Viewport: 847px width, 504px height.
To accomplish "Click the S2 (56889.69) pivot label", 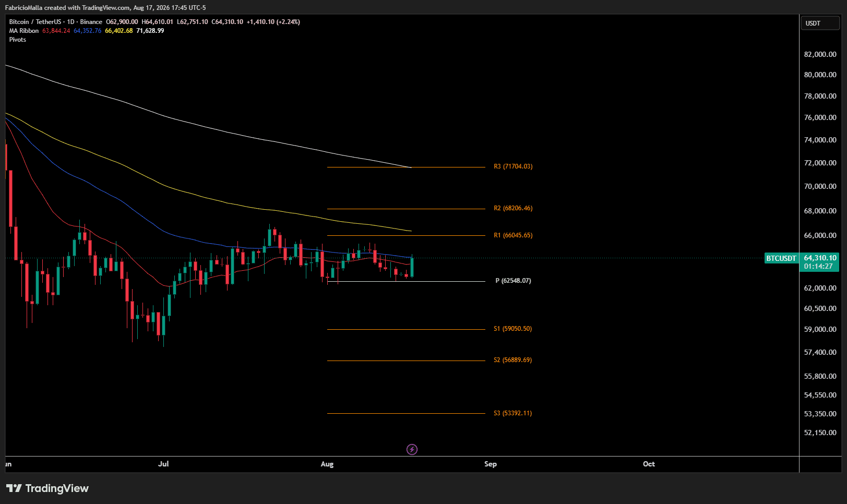I will tap(513, 360).
